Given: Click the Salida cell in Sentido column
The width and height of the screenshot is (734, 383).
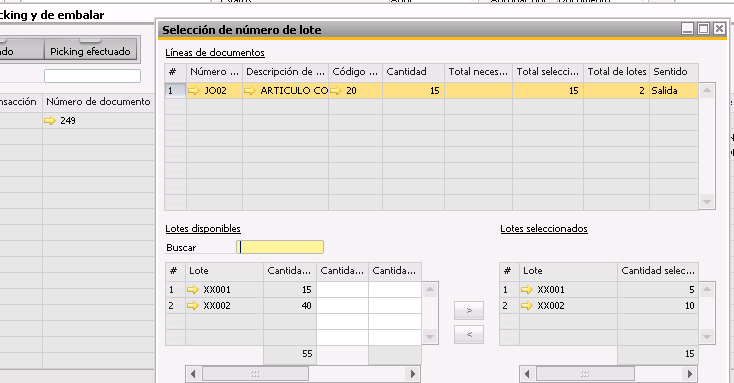Looking at the screenshot, I should click(x=674, y=90).
